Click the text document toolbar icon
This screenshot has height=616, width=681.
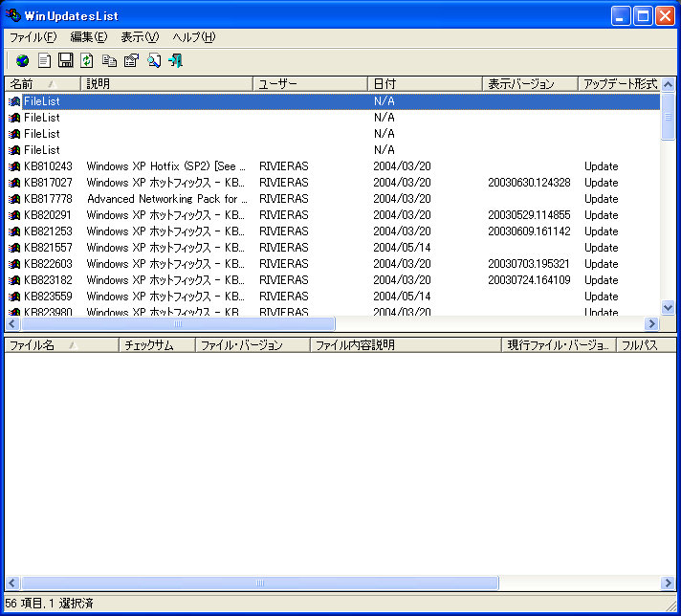point(44,60)
